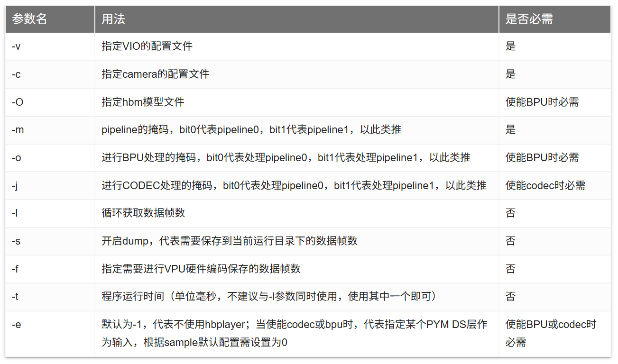This screenshot has width=618, height=364.
Task: Click the '开启dump' usage description
Action: (x=230, y=241)
